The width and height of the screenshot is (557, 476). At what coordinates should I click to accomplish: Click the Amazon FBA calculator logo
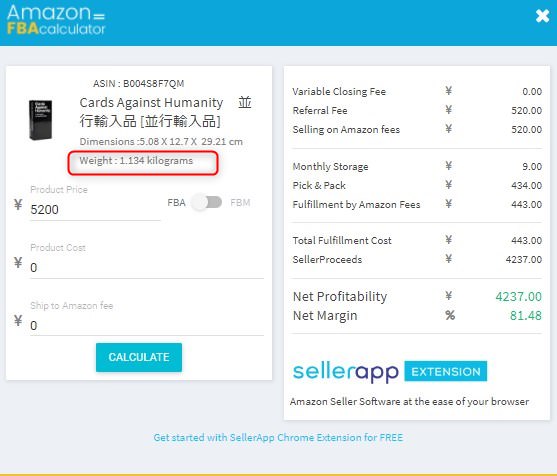56,20
